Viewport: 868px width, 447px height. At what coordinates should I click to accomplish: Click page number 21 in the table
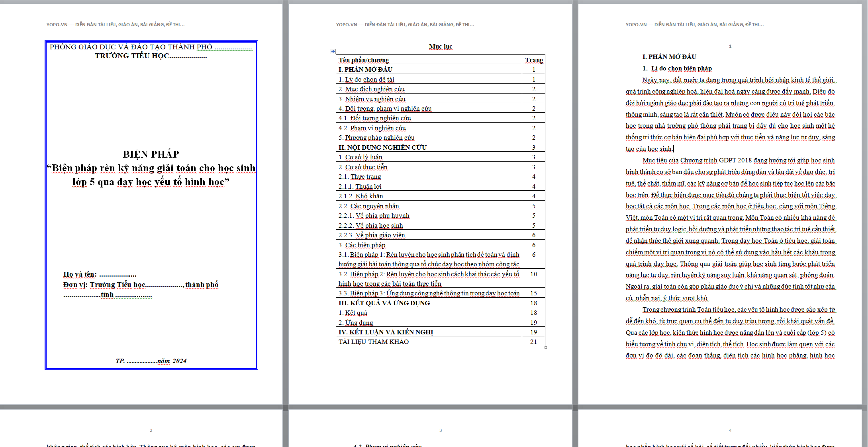click(x=533, y=342)
